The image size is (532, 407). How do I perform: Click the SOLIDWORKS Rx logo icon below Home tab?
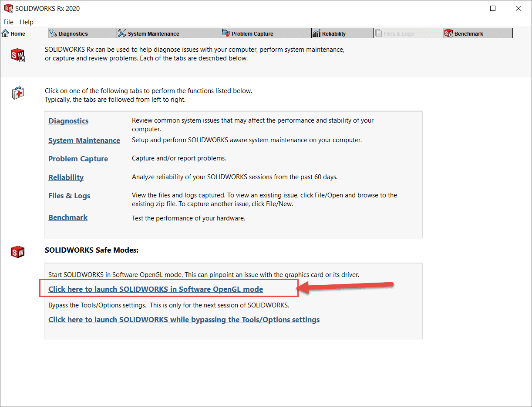18,55
